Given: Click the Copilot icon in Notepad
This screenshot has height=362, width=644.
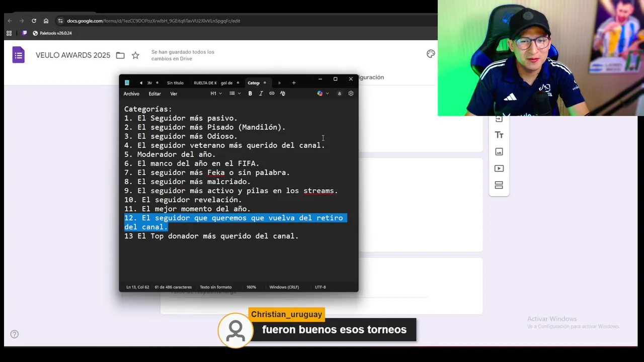Looking at the screenshot, I should pyautogui.click(x=319, y=94).
